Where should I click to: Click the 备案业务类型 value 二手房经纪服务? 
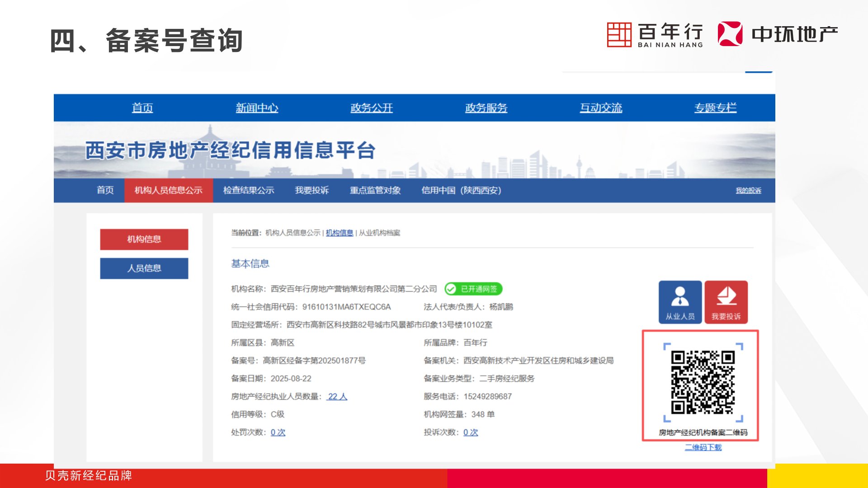(507, 378)
